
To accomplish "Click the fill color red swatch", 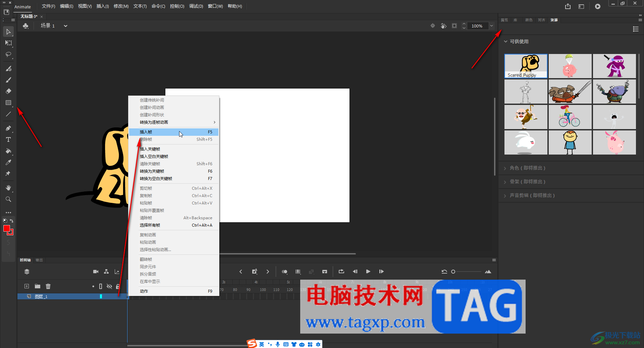I will click(x=7, y=229).
